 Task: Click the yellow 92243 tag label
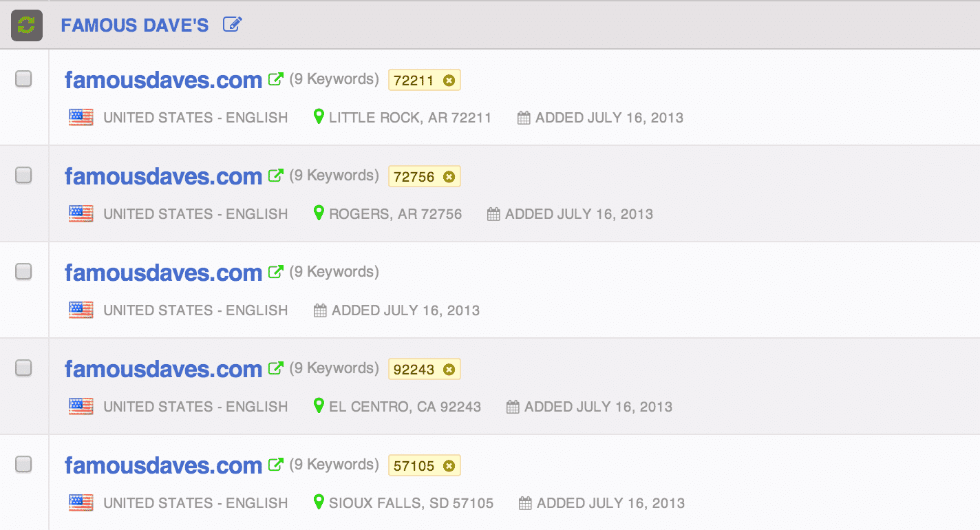[414, 370]
